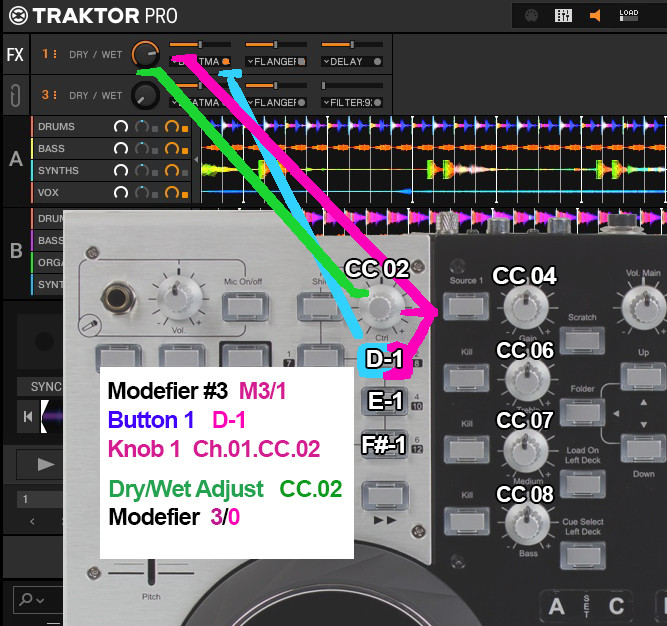667x626 pixels.
Task: Select VOX stem label on deck A
Action: click(48, 193)
